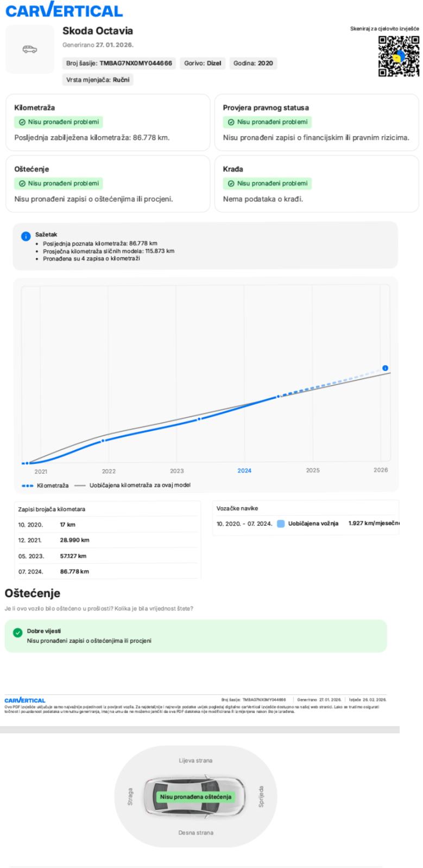The image size is (423, 868).
Task: Click the Kilometraža legend entry
Action: click(x=45, y=486)
